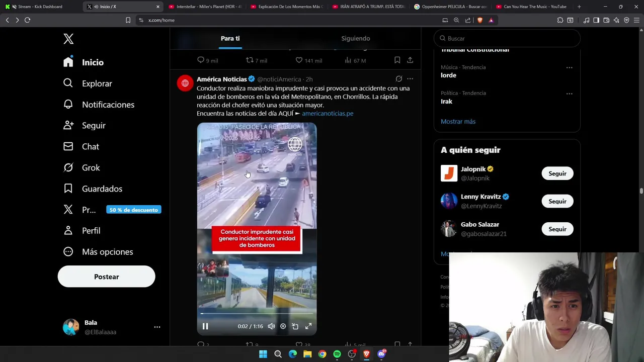644x362 pixels.
Task: Open Notificaciones in the sidebar
Action: pos(99,105)
